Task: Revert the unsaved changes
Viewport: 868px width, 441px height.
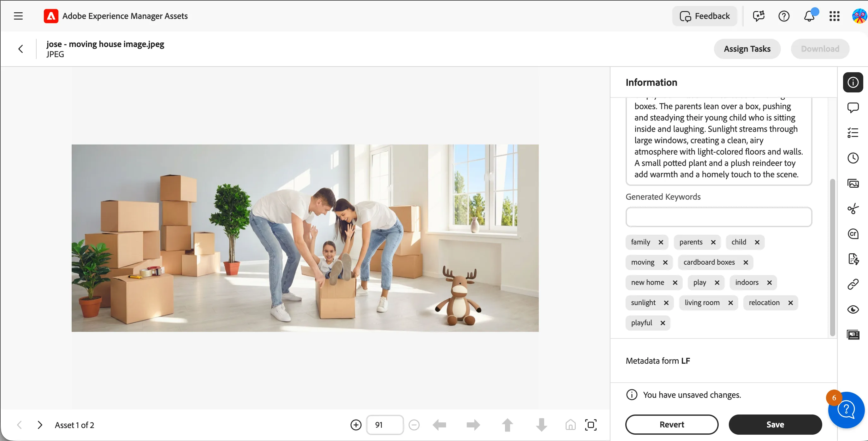Action: (672, 425)
